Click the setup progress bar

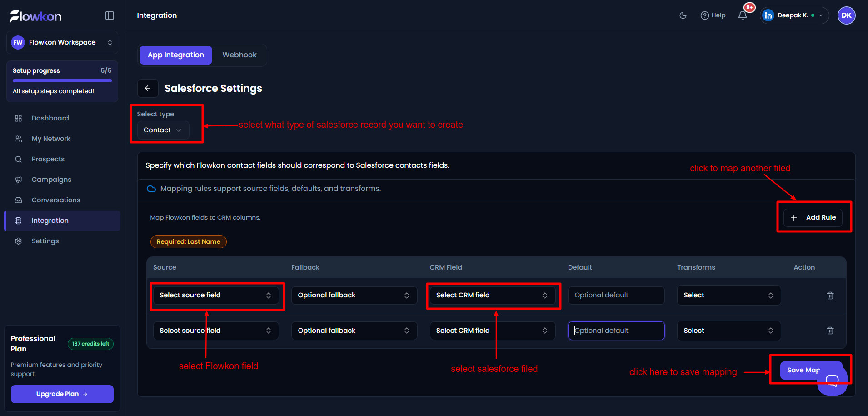[x=62, y=81]
